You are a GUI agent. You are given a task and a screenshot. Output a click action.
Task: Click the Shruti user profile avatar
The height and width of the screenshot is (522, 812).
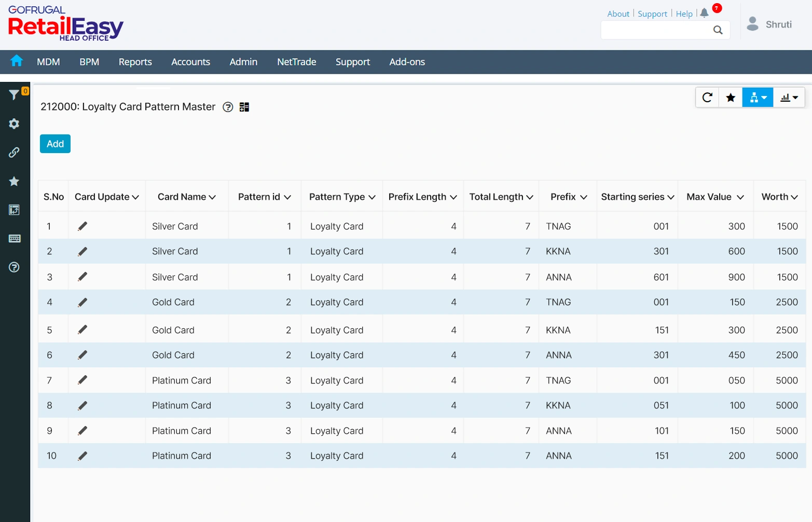tap(752, 23)
